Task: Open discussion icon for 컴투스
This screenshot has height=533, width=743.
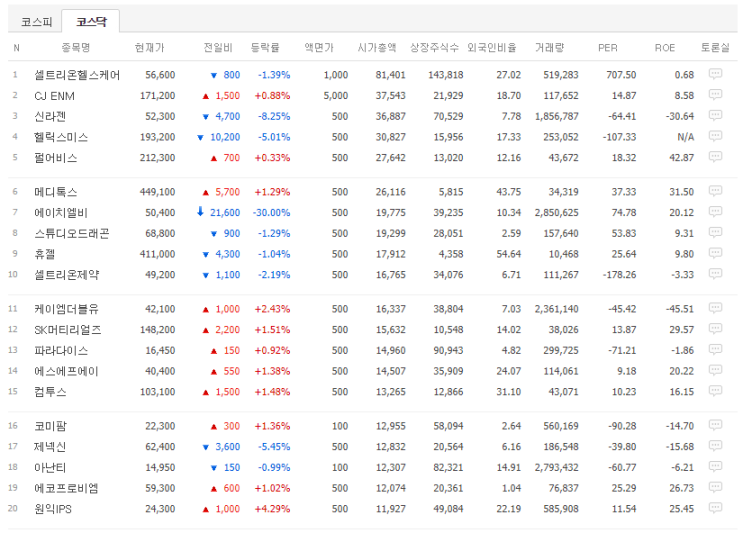Action: point(715,391)
